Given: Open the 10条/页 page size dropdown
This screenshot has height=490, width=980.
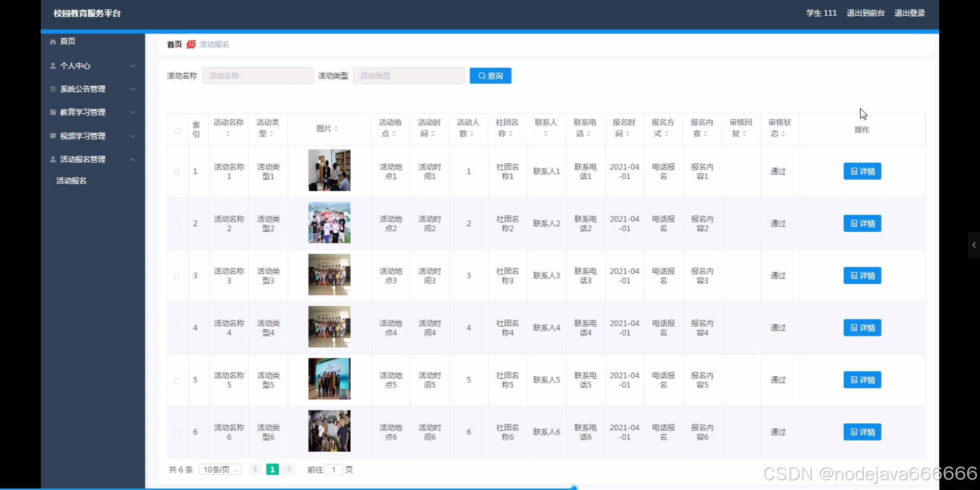Looking at the screenshot, I should pos(220,470).
